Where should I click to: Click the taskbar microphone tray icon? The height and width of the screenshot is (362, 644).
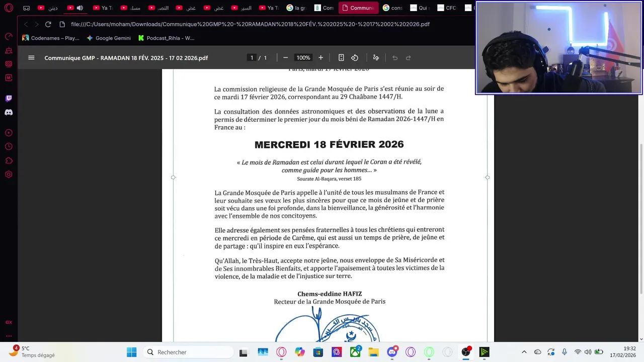click(565, 352)
